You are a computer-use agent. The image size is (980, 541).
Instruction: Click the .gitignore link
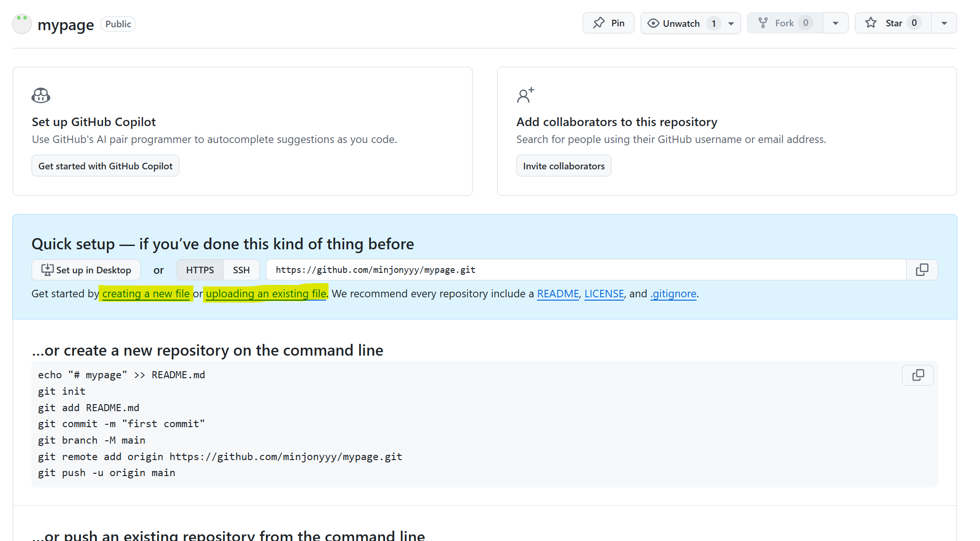click(674, 294)
